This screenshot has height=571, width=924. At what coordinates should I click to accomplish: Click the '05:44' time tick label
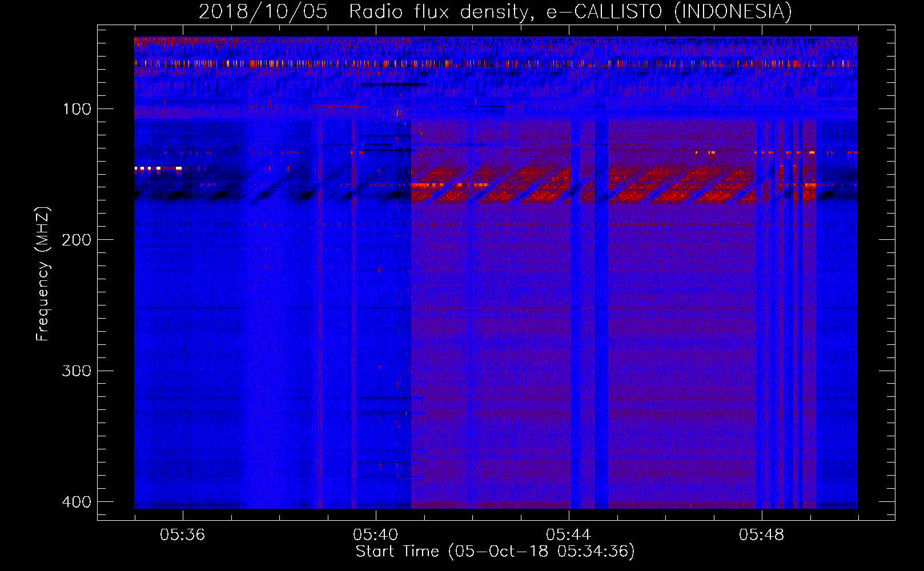pos(569,535)
